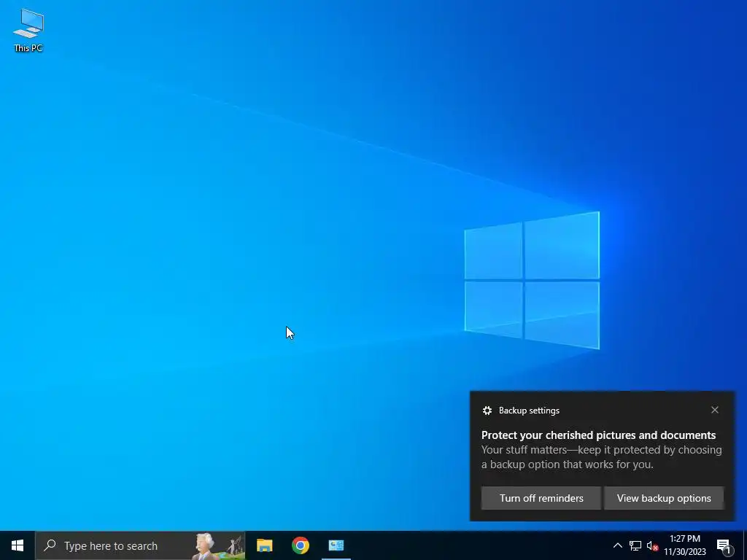Open the clock showing 1:27 PM
The width and height of the screenshot is (747, 560).
point(685,545)
